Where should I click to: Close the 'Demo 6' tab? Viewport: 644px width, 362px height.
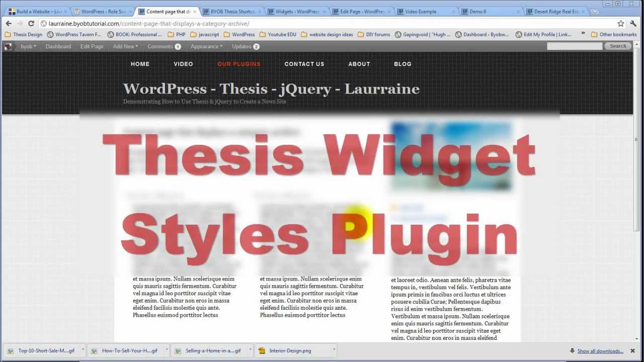518,12
